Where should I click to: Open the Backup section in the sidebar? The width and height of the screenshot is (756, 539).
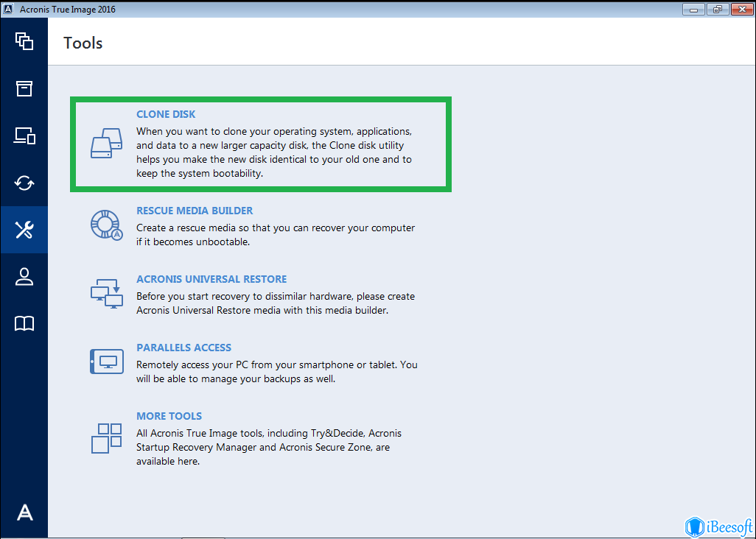24,41
